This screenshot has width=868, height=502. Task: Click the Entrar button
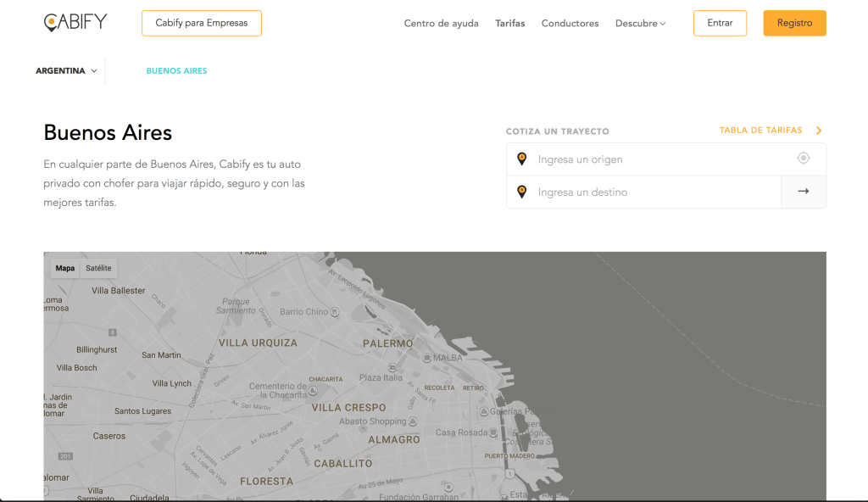click(x=719, y=23)
